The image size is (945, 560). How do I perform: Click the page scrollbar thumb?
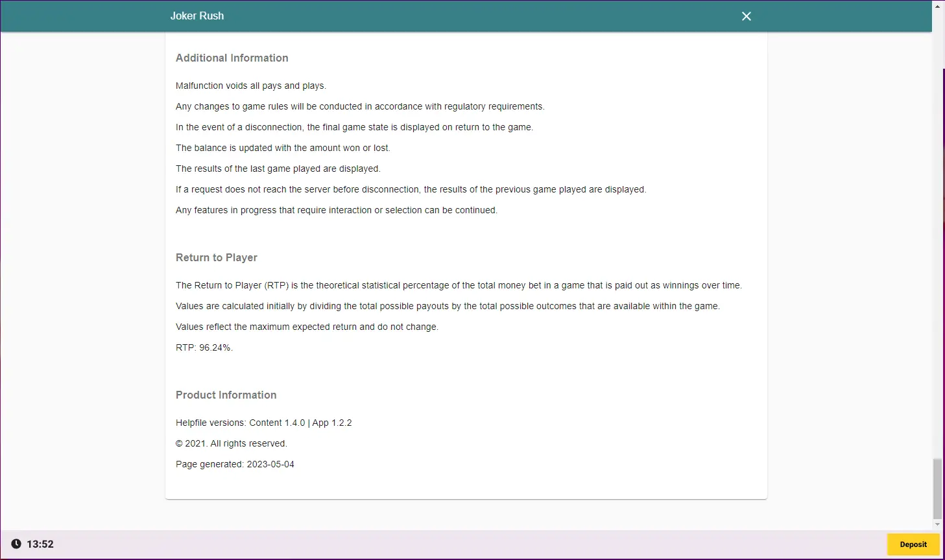point(937,489)
